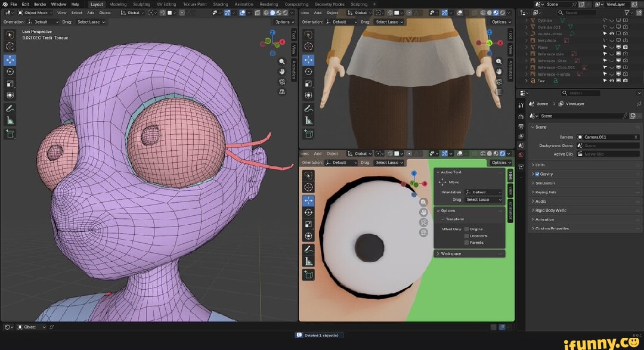Open the World properties tab icon
This screenshot has width=644, height=350.
click(x=521, y=155)
